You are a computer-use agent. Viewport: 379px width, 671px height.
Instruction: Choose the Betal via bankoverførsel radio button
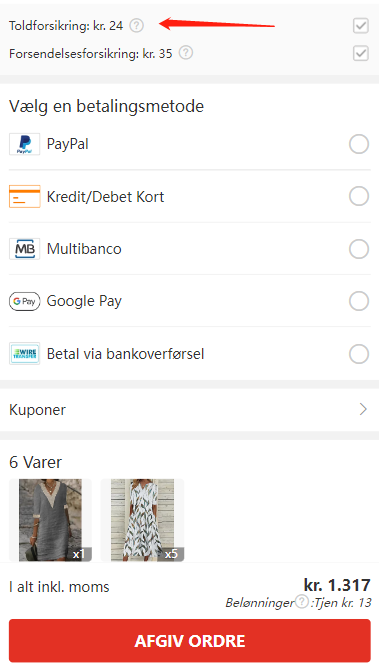359,354
